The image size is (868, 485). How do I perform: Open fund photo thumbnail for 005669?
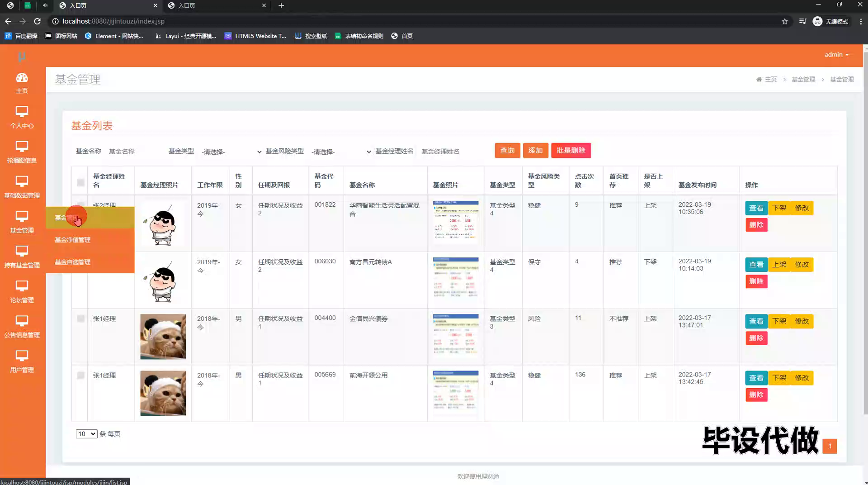click(x=456, y=393)
